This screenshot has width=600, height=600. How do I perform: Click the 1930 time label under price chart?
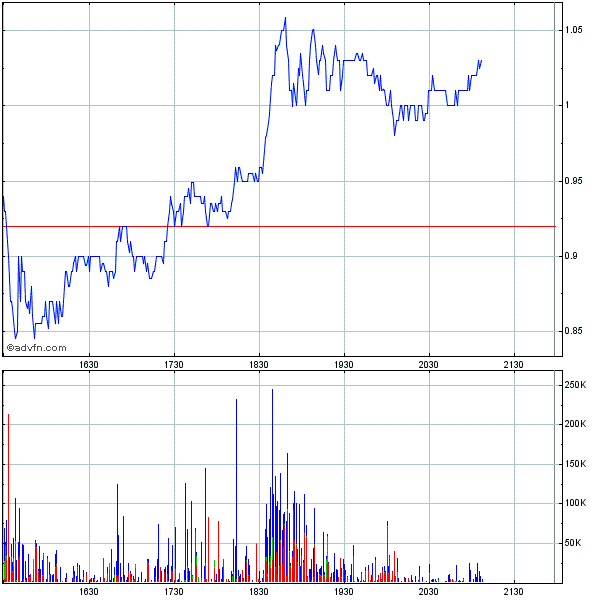344,365
